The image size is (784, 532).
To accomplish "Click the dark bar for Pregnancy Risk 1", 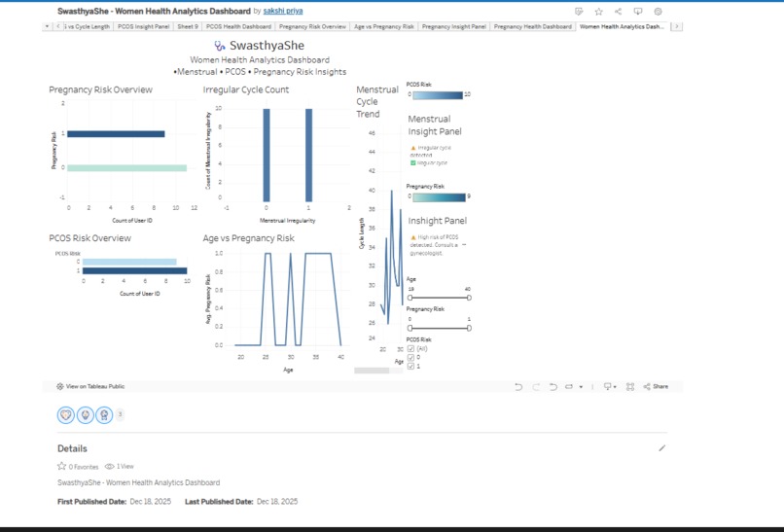I will [116, 134].
